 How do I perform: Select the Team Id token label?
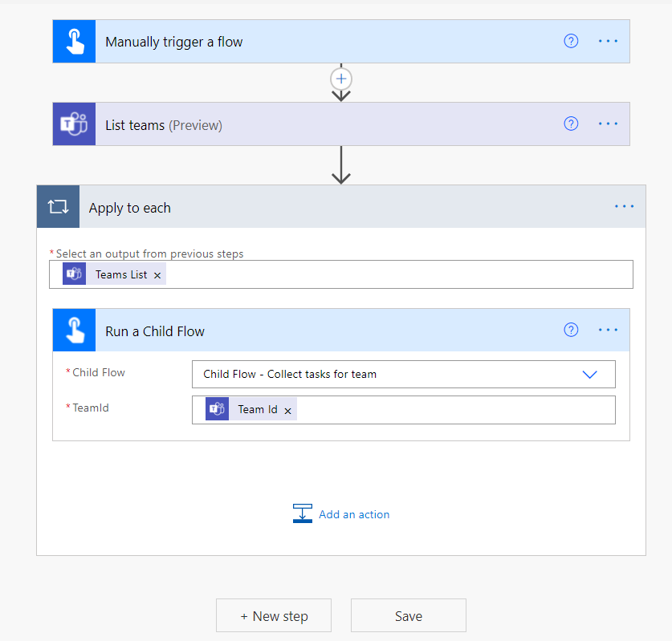[258, 409]
